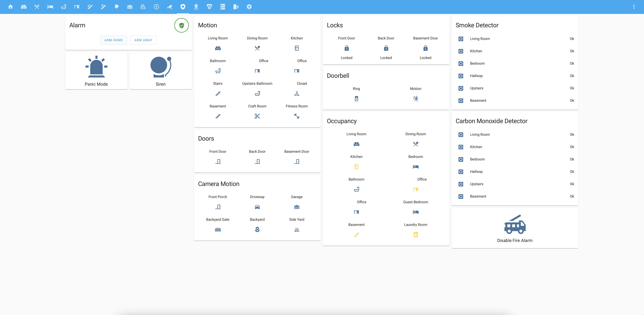Click the Backyard Gate camera icon
644x315 pixels.
coord(218,229)
